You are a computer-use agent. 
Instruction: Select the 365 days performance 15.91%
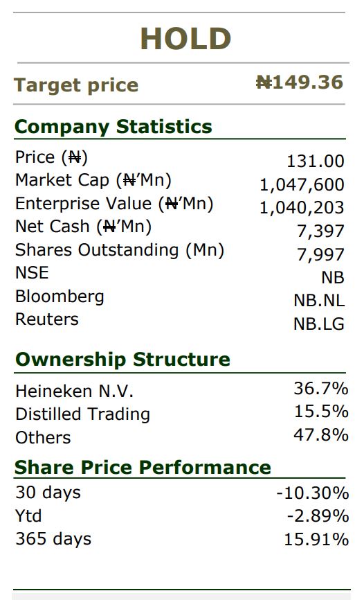tap(316, 540)
